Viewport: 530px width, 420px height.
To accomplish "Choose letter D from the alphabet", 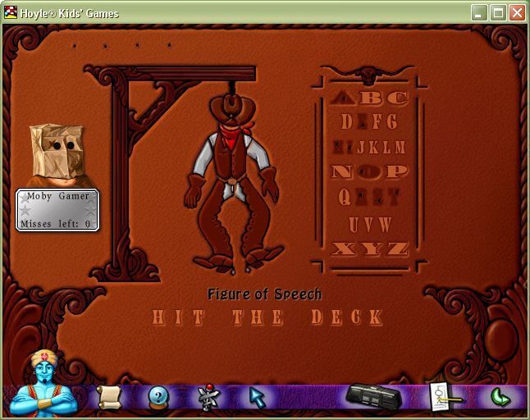I will [347, 121].
